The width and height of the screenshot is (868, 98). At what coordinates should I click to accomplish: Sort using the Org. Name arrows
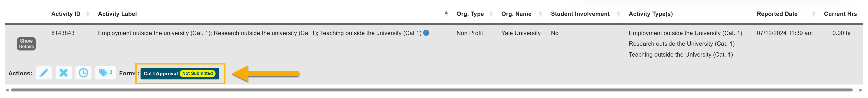tap(540, 14)
